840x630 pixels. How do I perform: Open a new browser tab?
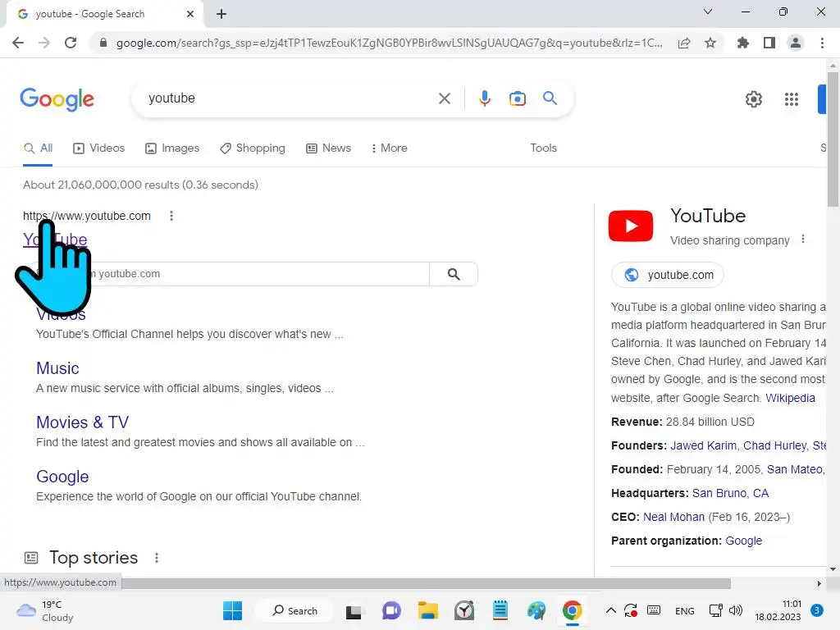[x=221, y=14]
